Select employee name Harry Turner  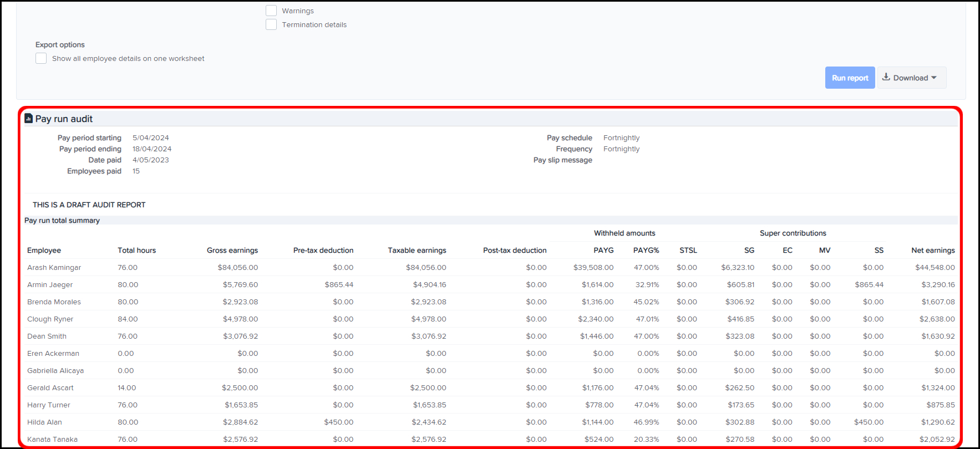49,405
